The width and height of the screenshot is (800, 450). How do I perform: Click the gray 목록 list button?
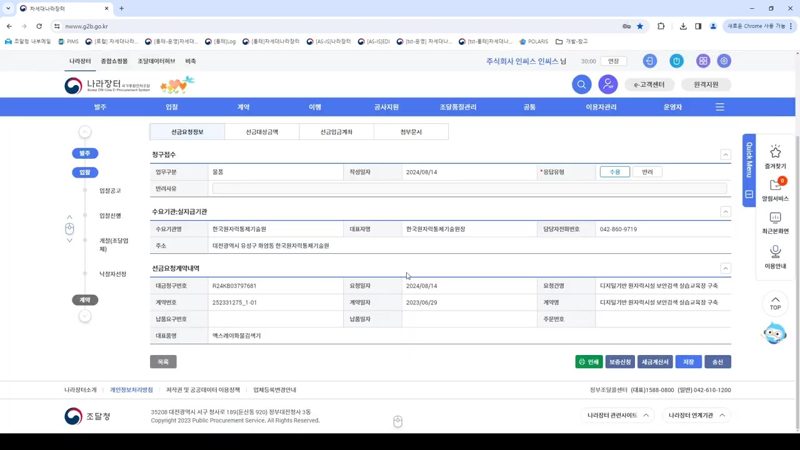coord(163,362)
